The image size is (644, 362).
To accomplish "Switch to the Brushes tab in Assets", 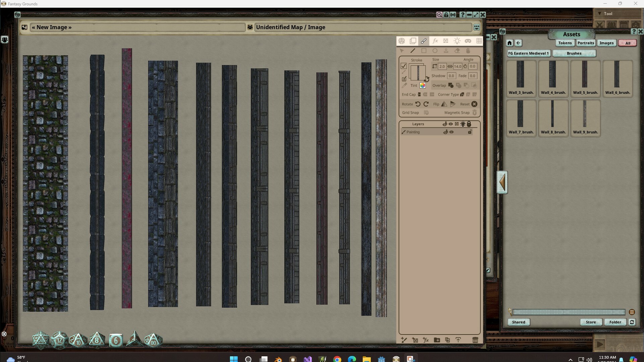I will [x=574, y=53].
